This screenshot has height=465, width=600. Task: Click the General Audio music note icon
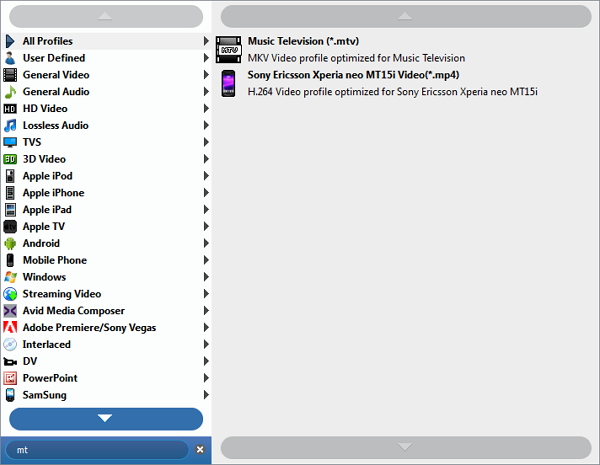(10, 91)
